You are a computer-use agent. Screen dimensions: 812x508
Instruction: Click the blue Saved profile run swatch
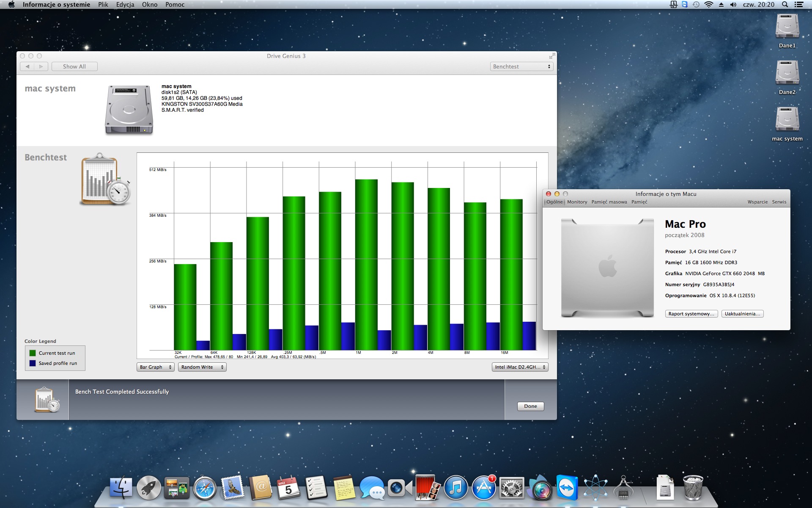(33, 363)
